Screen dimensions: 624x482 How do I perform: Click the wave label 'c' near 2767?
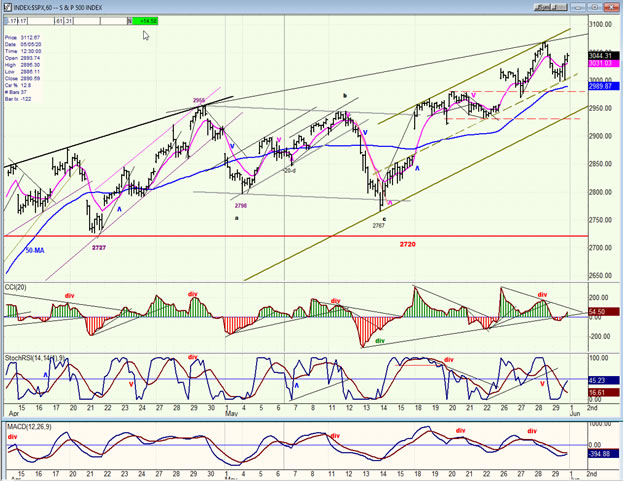[384, 219]
